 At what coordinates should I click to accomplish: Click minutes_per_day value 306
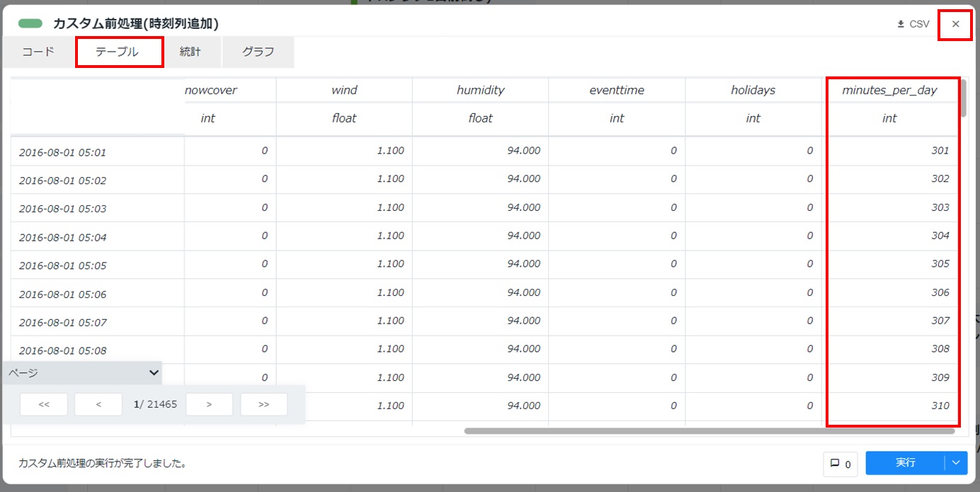(x=940, y=292)
